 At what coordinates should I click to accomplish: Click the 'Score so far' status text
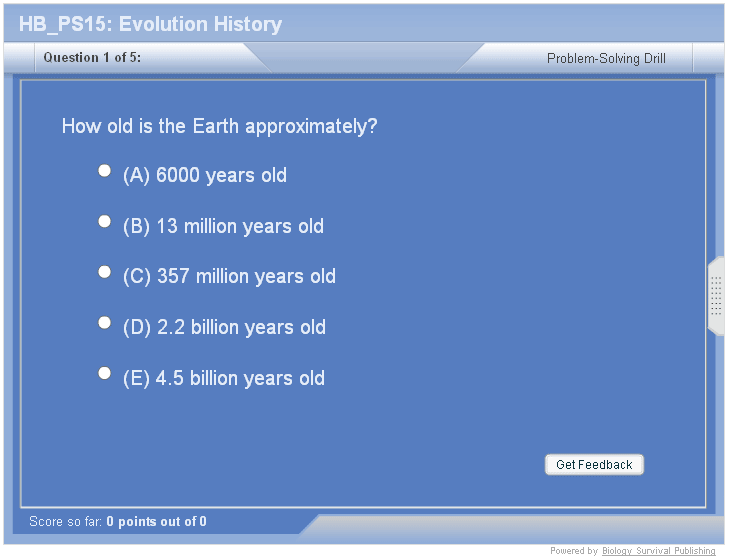66,522
